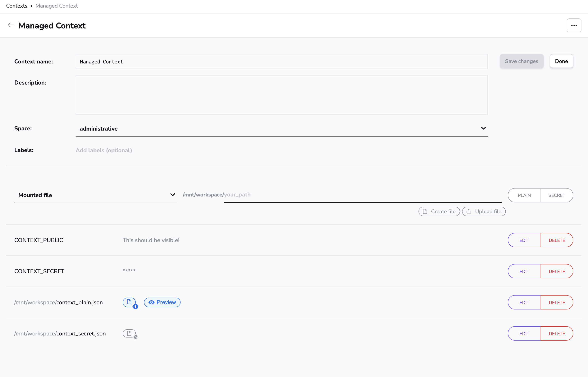The width and height of the screenshot is (588, 377).
Task: Open the Contexts breadcrumb
Action: (x=16, y=6)
